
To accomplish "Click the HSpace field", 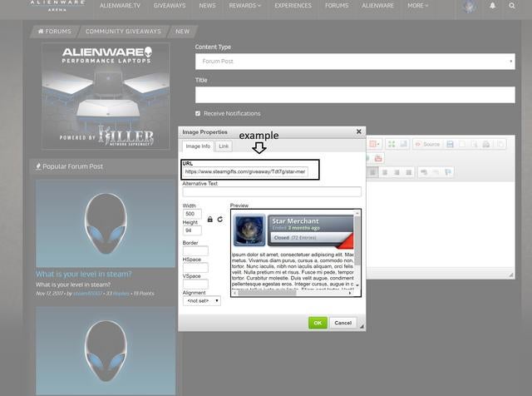I will (195, 268).
